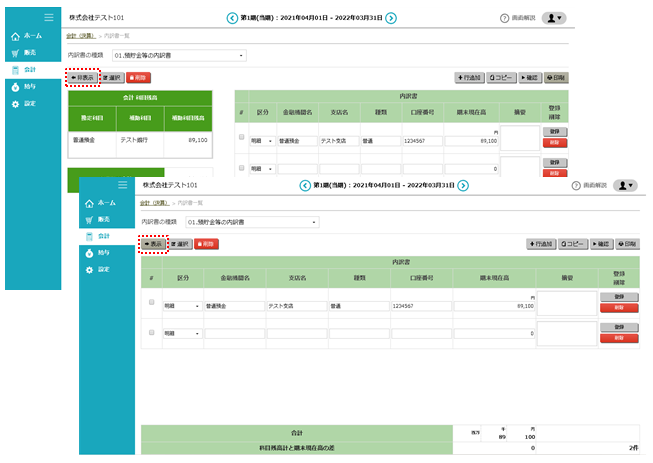Tick first row checkbox in upper 内訳書 table
Viewport: 653px width, 463px height.
[x=241, y=136]
